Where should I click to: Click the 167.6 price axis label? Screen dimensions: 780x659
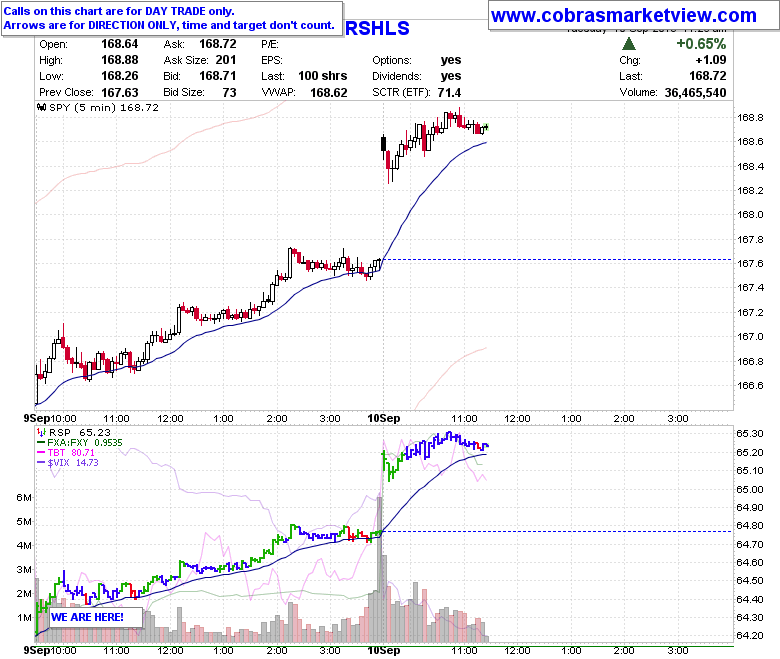click(x=750, y=263)
